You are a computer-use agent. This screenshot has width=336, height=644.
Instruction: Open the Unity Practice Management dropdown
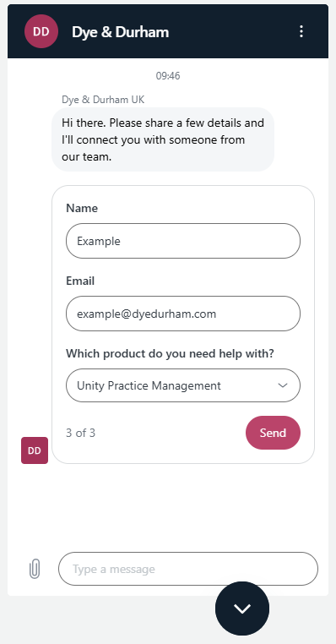click(x=183, y=385)
